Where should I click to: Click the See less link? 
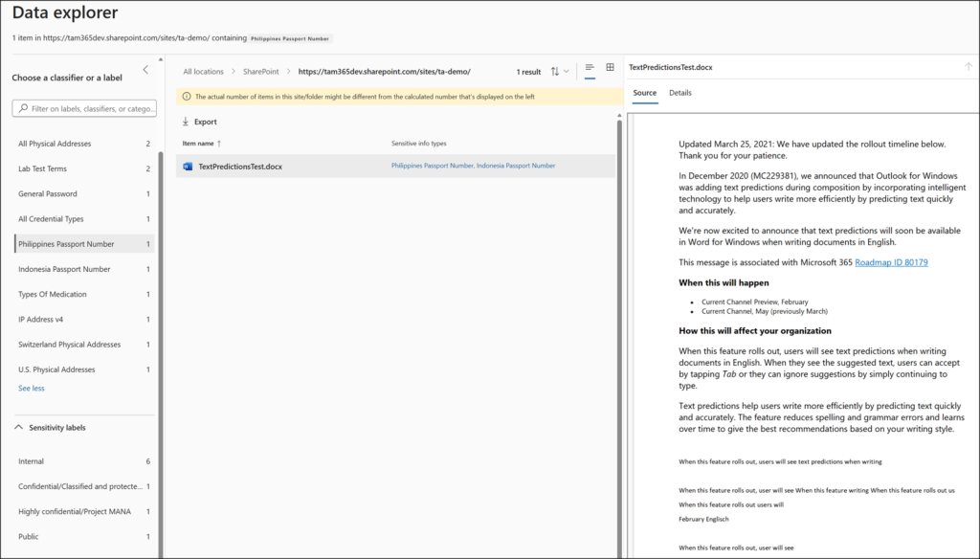coord(32,389)
